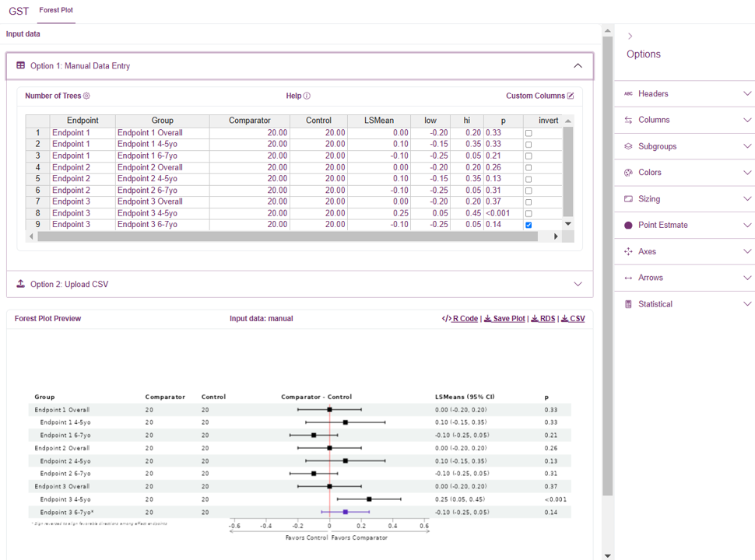The image size is (755, 560).
Task: Click the Sizing rectangle icon
Action: pos(628,198)
